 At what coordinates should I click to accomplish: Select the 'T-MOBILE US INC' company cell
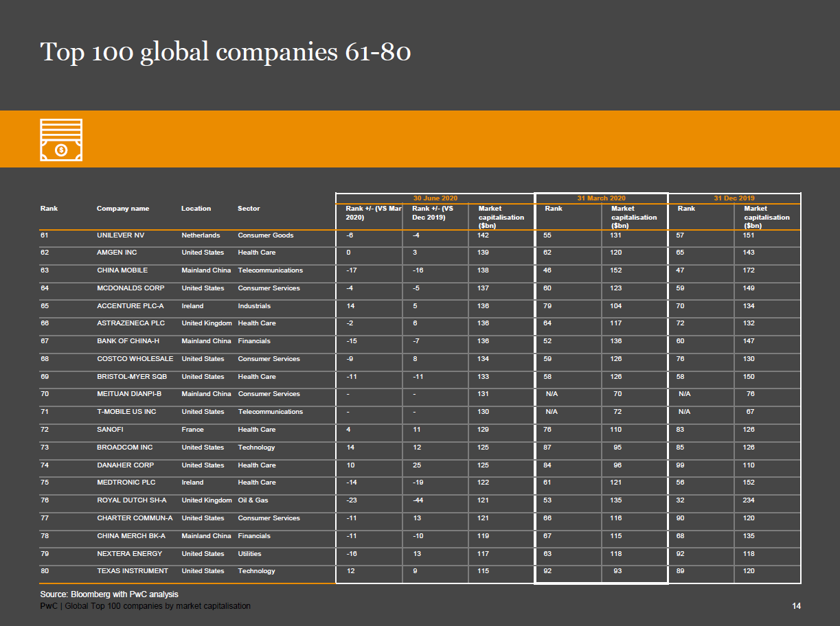click(126, 412)
